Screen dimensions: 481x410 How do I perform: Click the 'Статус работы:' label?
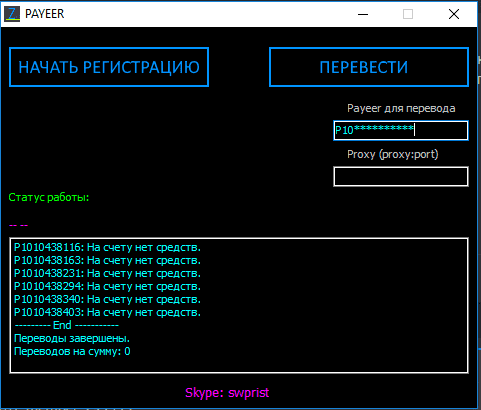click(x=49, y=197)
